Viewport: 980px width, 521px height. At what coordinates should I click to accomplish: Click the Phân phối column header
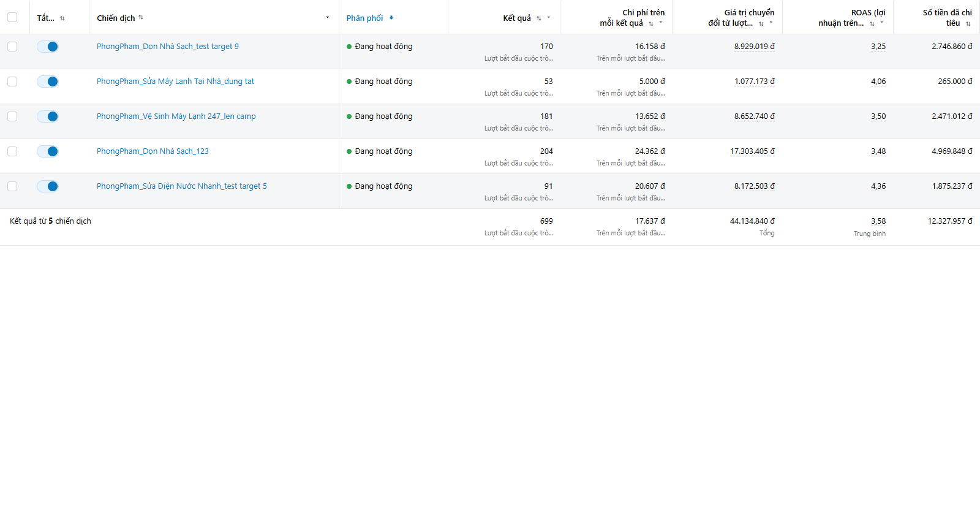click(365, 18)
